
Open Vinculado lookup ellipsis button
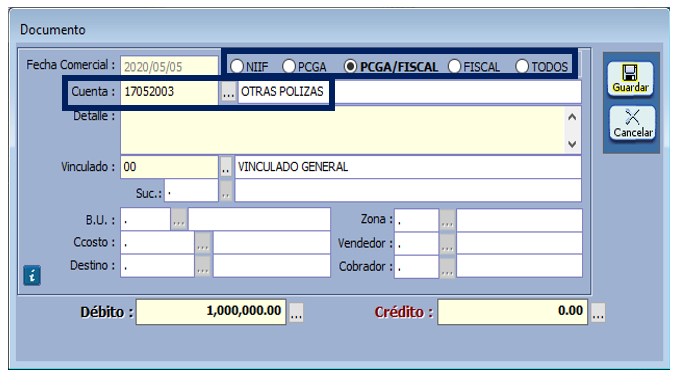click(226, 167)
